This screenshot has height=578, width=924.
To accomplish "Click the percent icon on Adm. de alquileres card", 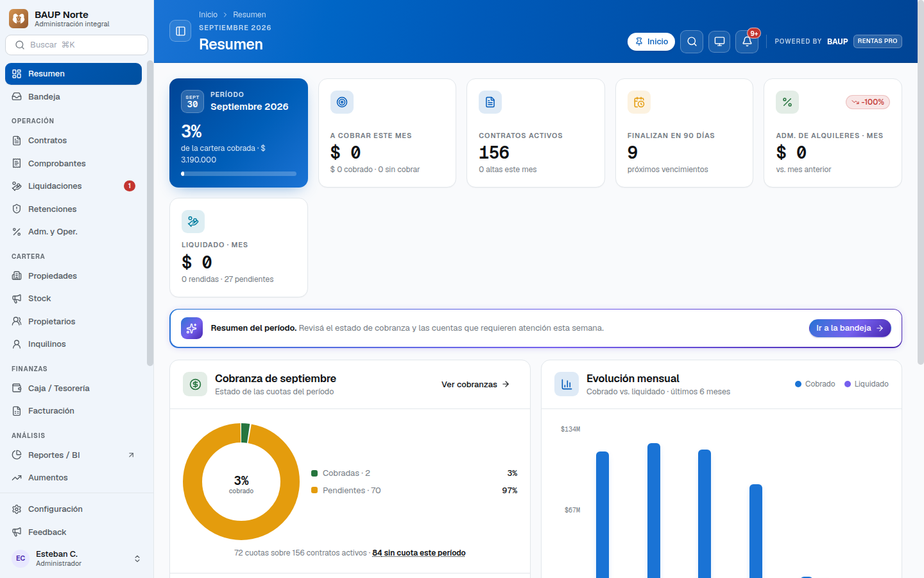I will click(x=787, y=102).
